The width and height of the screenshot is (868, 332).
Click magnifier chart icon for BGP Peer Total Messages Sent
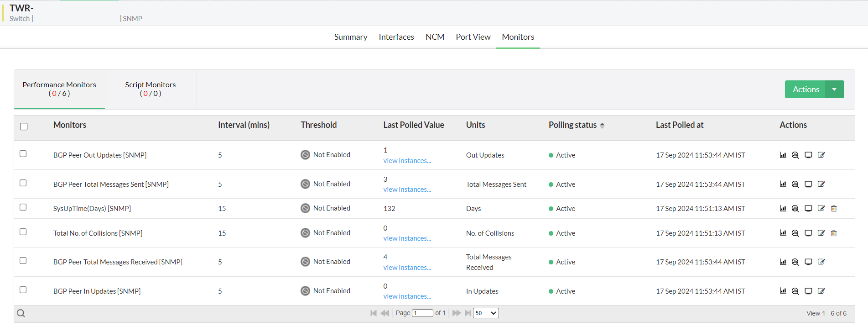[795, 184]
